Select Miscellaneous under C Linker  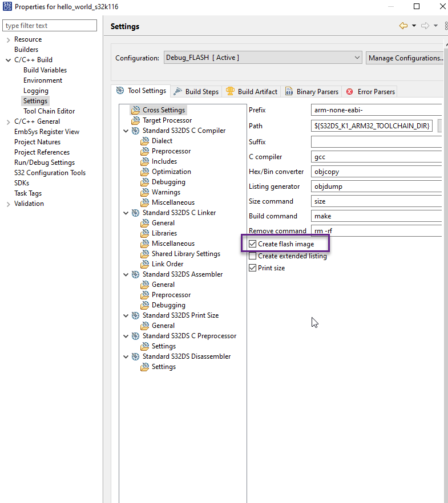[x=173, y=244]
